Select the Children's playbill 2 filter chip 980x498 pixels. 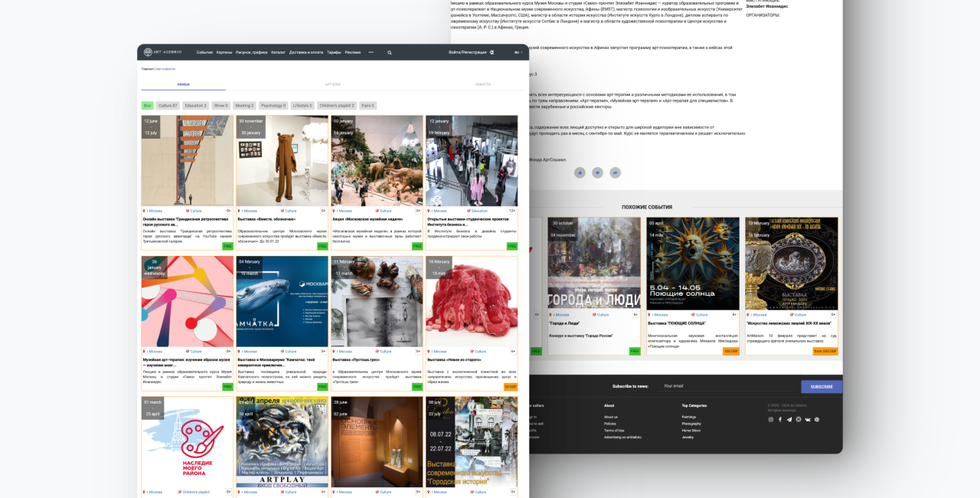337,106
